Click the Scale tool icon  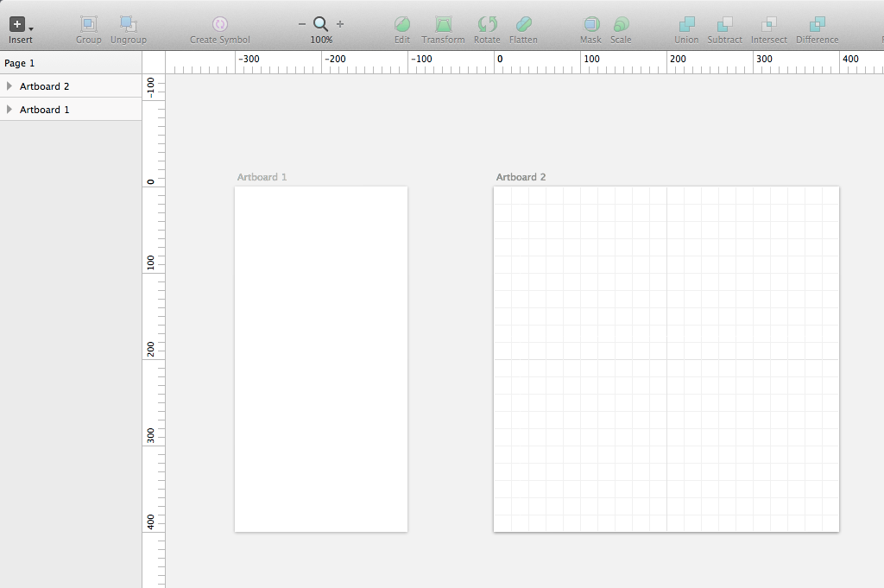[621, 24]
